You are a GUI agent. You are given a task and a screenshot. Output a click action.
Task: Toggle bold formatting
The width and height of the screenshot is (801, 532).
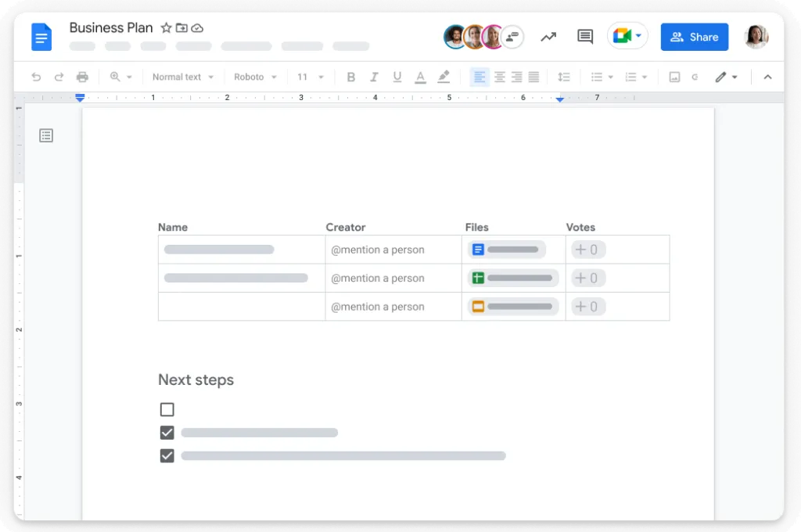pos(350,77)
